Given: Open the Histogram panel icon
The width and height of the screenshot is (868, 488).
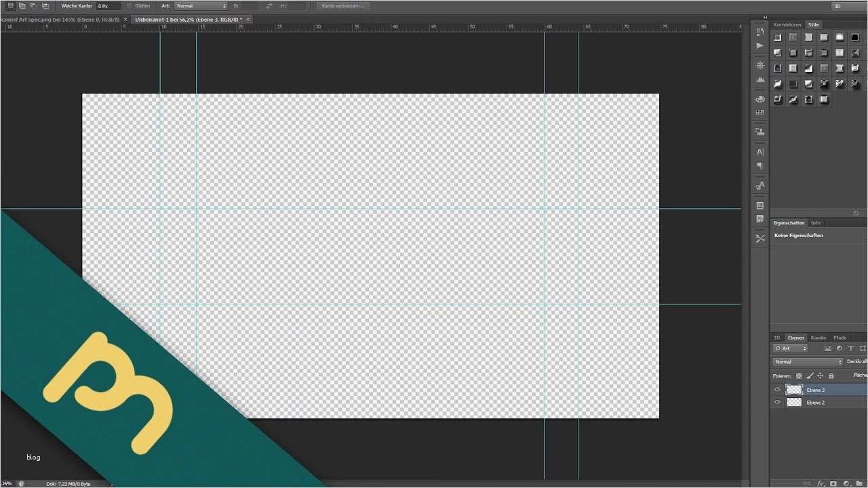Looking at the screenshot, I should coord(760,79).
